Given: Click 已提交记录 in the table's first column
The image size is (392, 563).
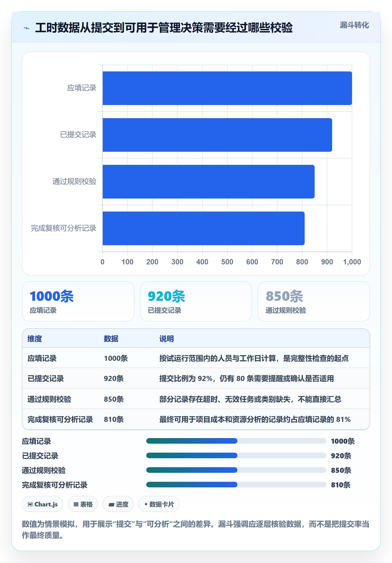Looking at the screenshot, I should coord(46,378).
